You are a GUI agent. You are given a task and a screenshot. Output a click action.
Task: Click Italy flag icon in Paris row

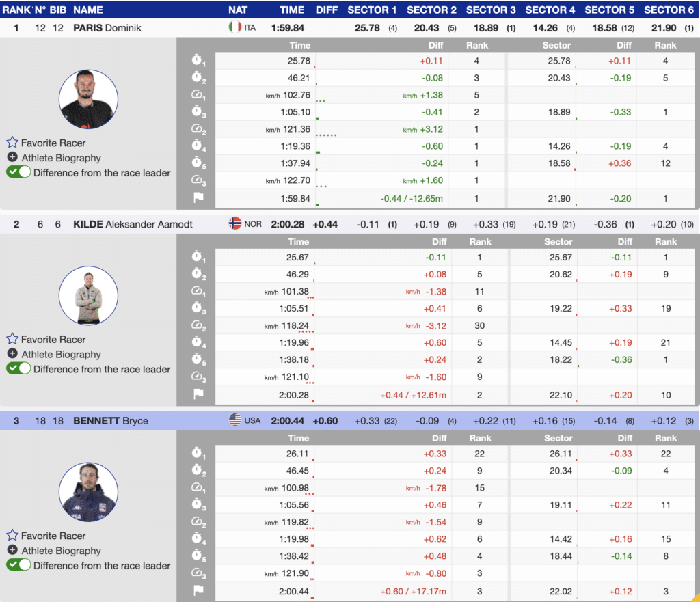click(x=234, y=27)
